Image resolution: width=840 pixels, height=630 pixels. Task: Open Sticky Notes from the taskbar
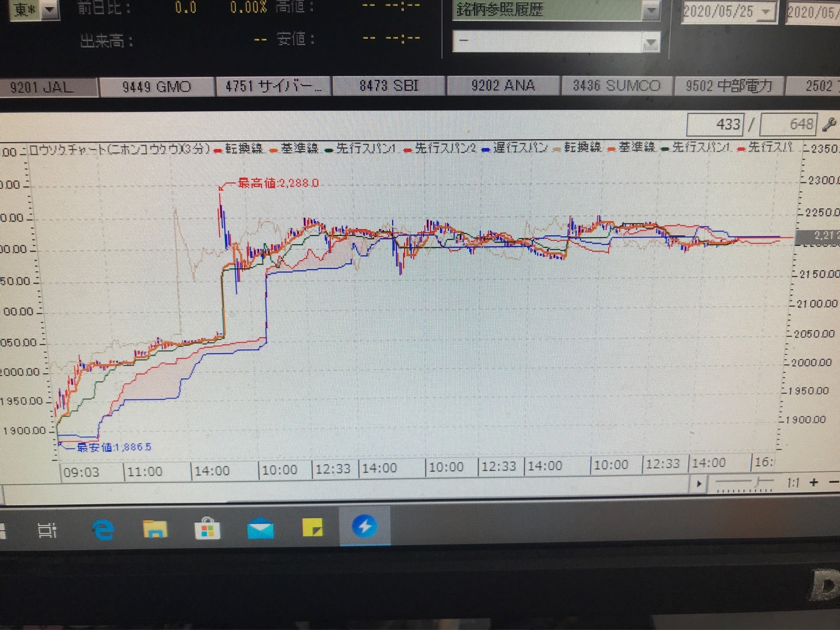point(312,528)
